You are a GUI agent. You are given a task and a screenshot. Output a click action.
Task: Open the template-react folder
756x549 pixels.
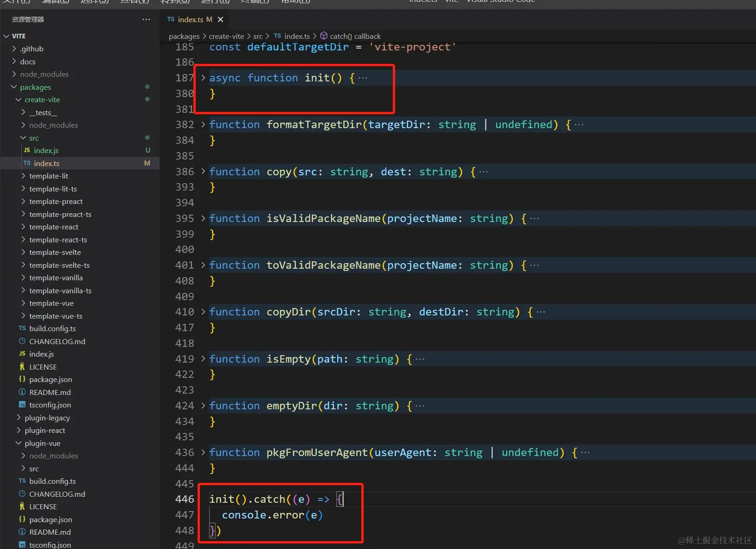coord(54,227)
